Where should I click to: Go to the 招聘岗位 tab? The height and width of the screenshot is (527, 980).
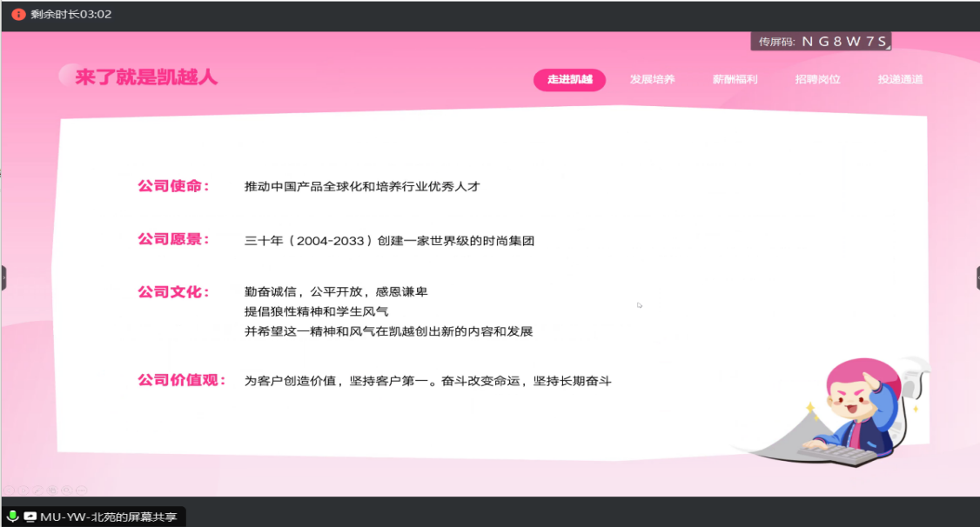[x=817, y=80]
